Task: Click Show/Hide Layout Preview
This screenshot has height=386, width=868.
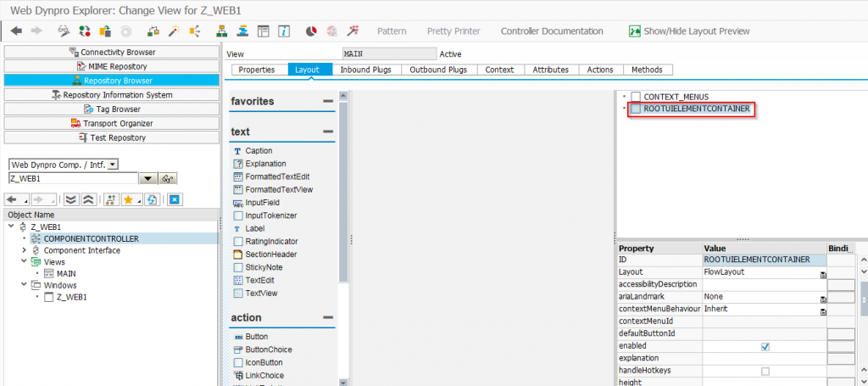Action: tap(690, 31)
